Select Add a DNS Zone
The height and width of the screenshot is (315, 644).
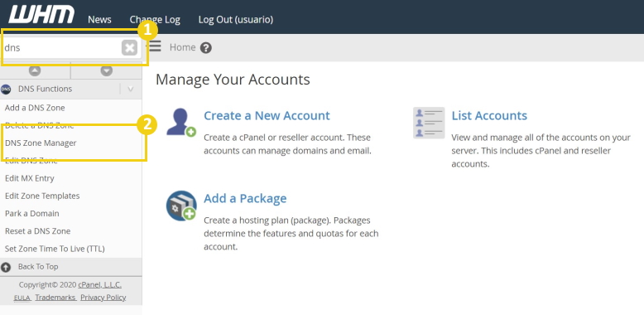click(x=35, y=108)
